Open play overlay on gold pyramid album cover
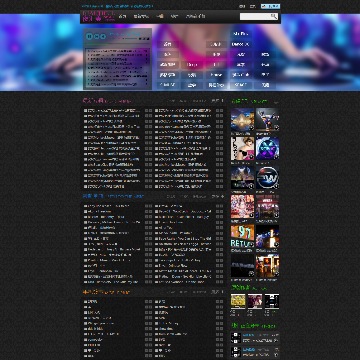360x360 pixels. click(251, 127)
